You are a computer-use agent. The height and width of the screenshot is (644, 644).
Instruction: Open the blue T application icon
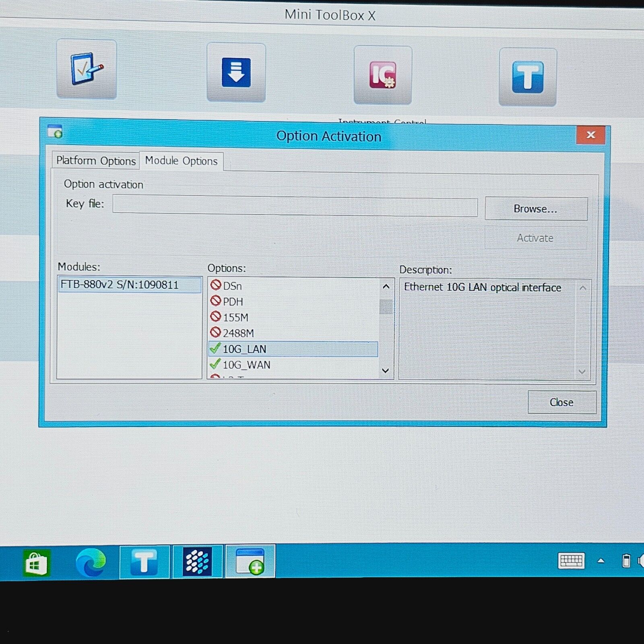click(528, 77)
